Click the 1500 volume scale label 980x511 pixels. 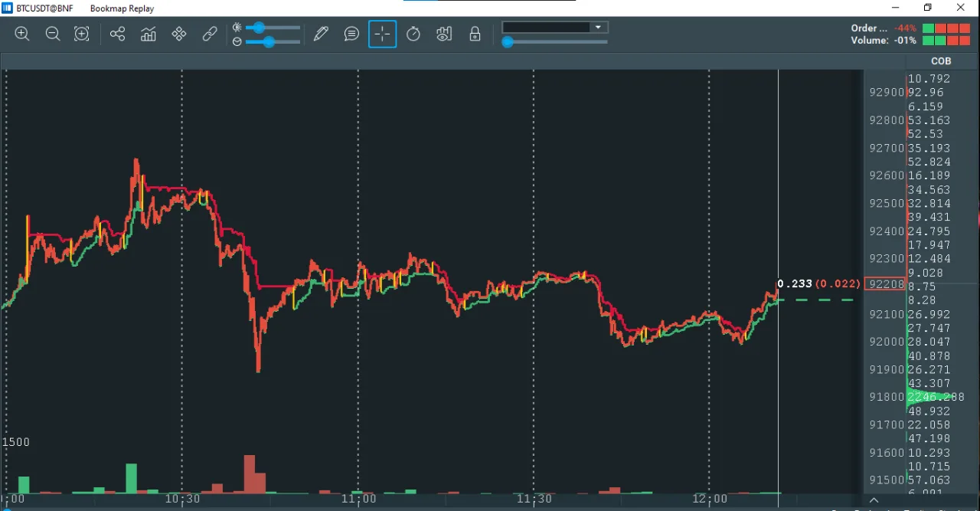click(x=16, y=443)
